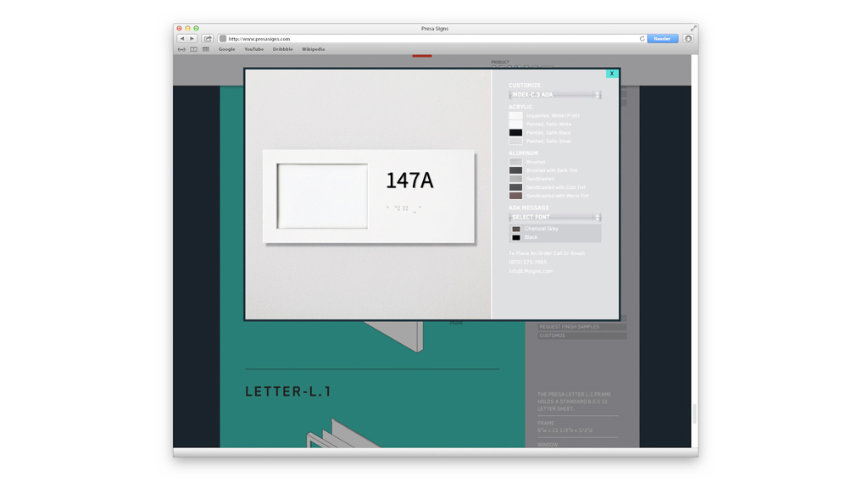
Task: Open Reading List with the glasses icon
Action: tap(181, 48)
